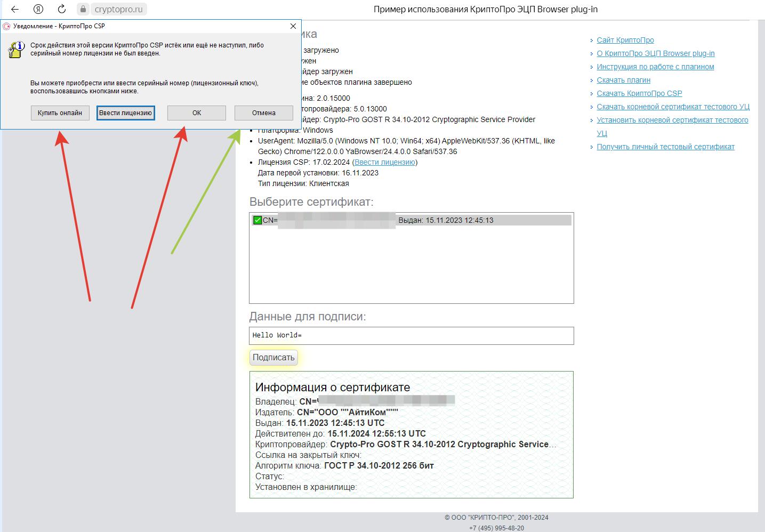Click the green checkmark on certificate row
Screen dimensions: 765x532
tap(257, 220)
